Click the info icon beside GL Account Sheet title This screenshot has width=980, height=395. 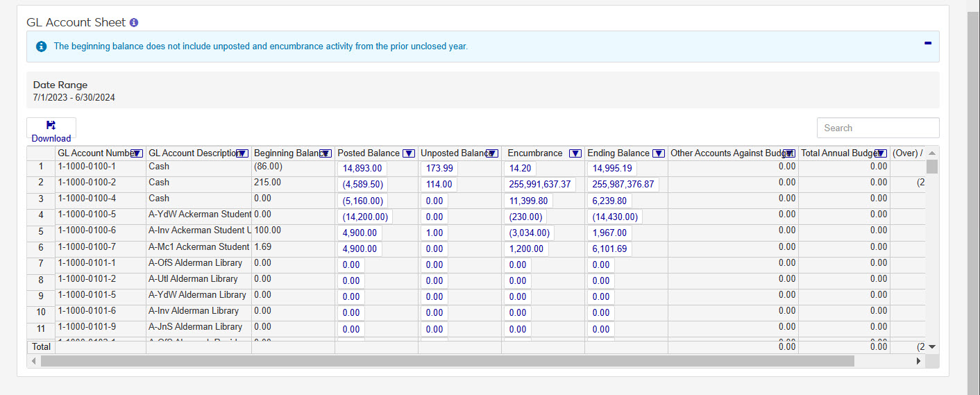(134, 22)
